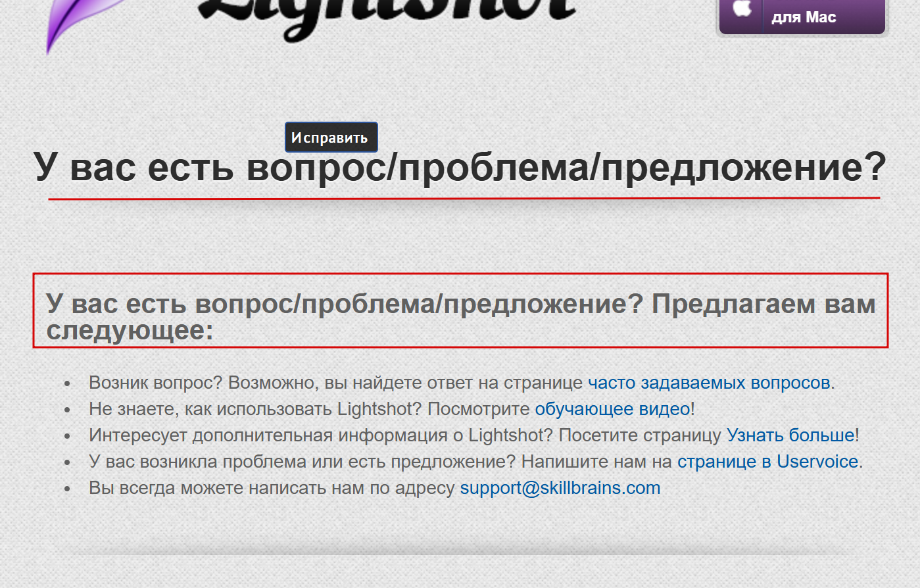
Task: Click the support@skillbrains.com email link
Action: click(x=560, y=488)
